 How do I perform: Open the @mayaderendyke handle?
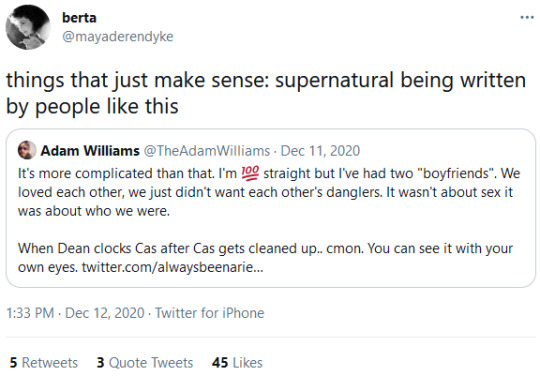point(117,36)
